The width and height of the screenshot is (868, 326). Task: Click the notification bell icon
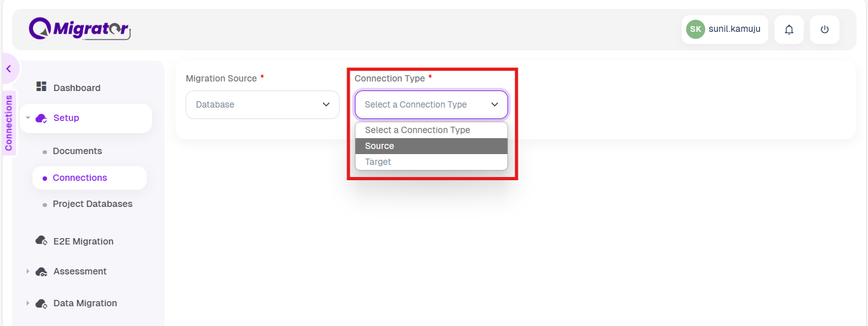[x=789, y=29]
